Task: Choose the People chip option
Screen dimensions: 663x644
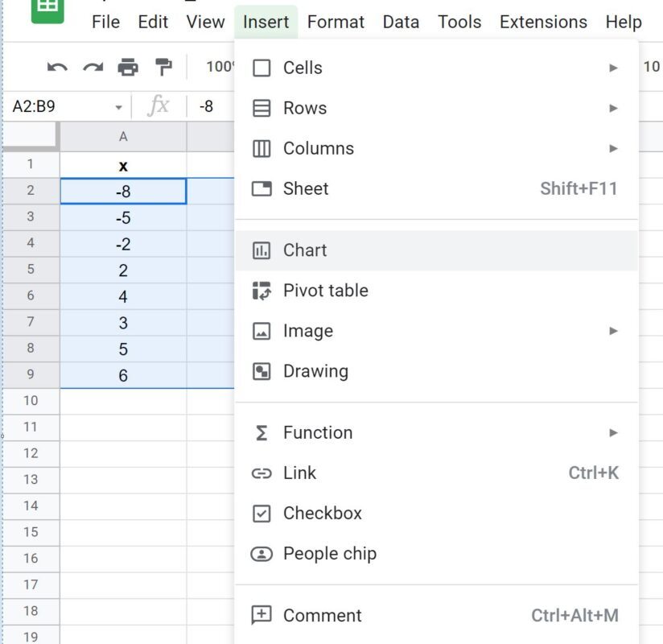Action: click(436, 554)
